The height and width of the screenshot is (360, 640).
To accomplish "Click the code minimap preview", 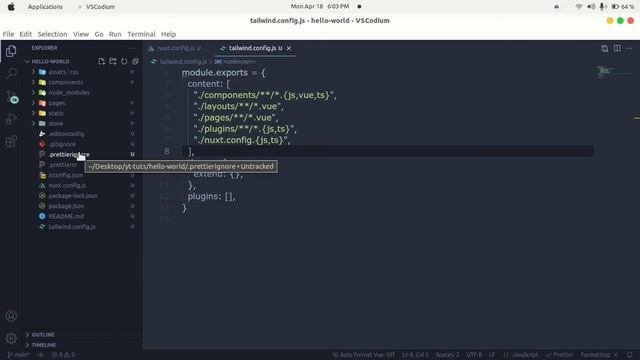I will [x=613, y=72].
